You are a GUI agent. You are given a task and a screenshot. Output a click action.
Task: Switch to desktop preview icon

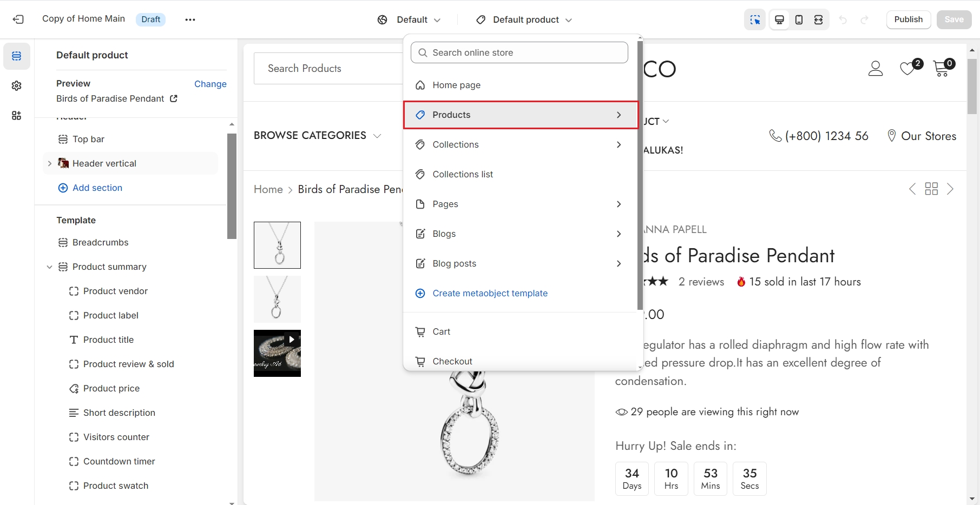click(x=779, y=19)
